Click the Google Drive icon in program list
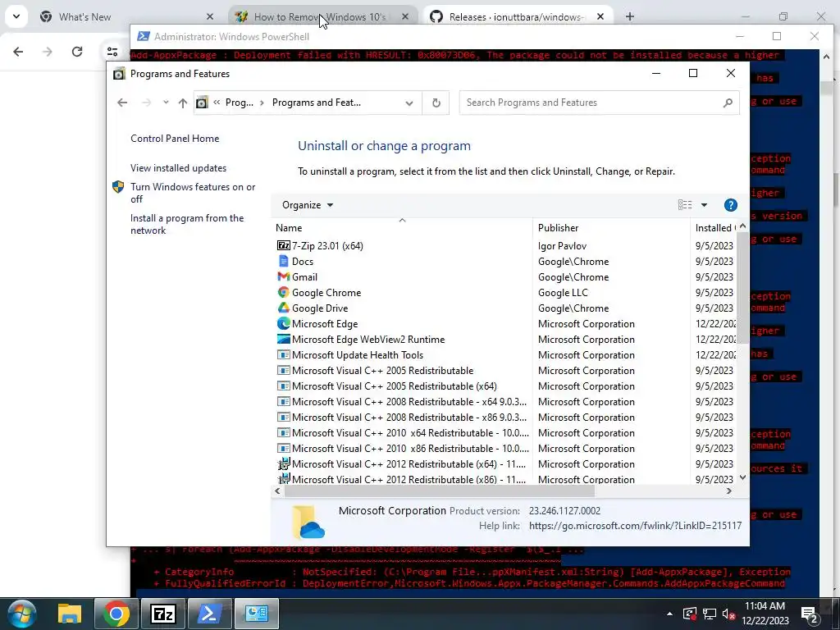840x630 pixels. click(x=283, y=308)
